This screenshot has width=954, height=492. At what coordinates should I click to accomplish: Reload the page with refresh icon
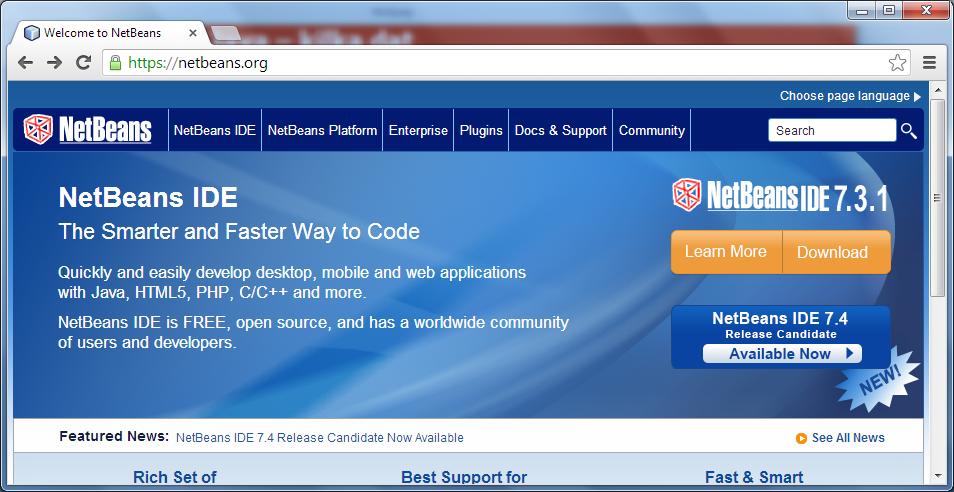pos(83,62)
